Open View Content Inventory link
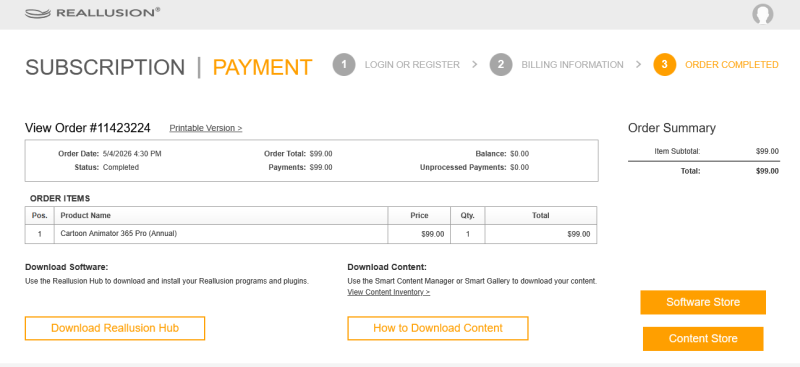The height and width of the screenshot is (367, 800). click(388, 292)
